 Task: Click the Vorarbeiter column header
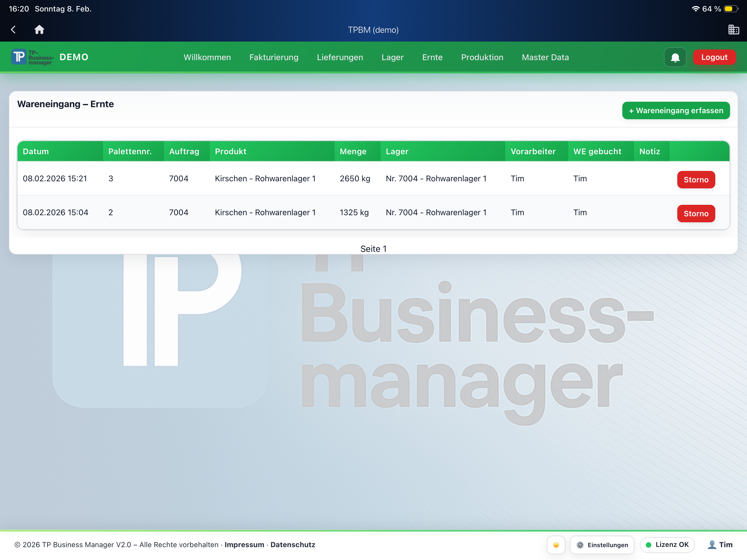(x=537, y=151)
